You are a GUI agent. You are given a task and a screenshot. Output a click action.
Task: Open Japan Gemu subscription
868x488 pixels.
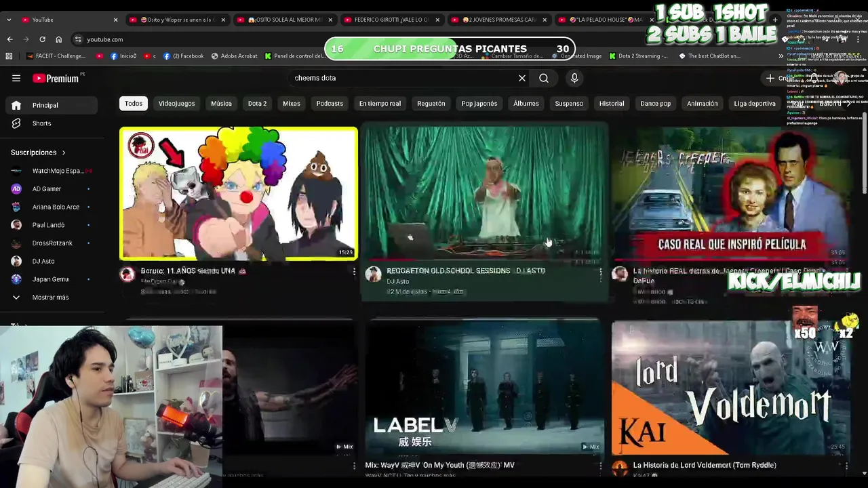[52, 279]
